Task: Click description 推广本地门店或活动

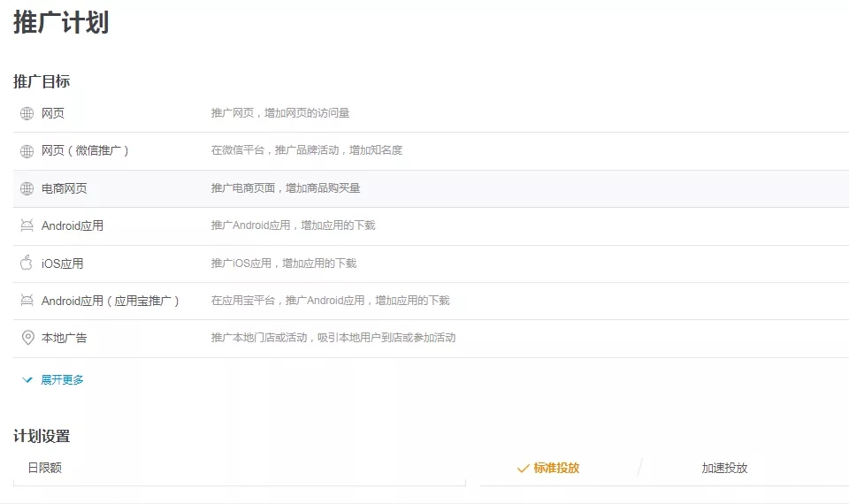Action: coord(333,338)
